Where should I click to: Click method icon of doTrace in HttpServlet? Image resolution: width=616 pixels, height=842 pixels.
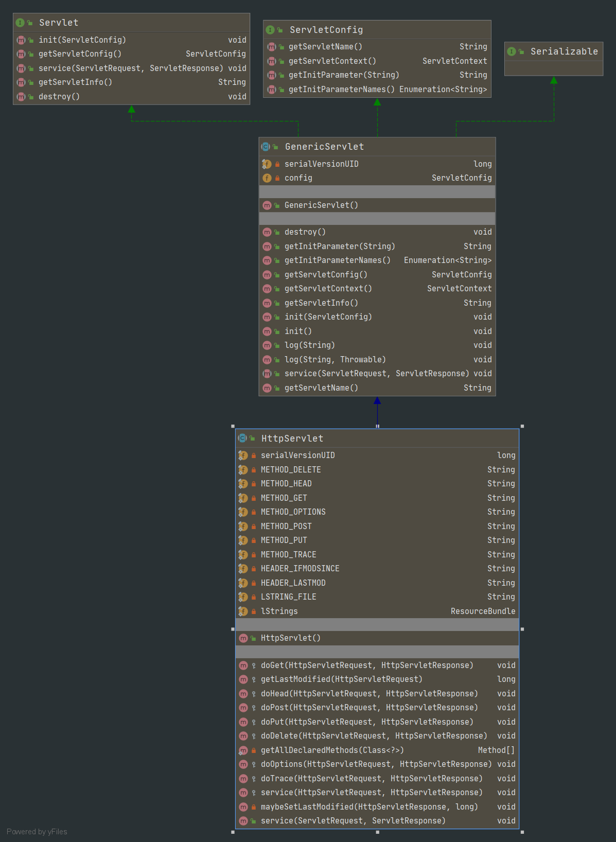coord(243,779)
